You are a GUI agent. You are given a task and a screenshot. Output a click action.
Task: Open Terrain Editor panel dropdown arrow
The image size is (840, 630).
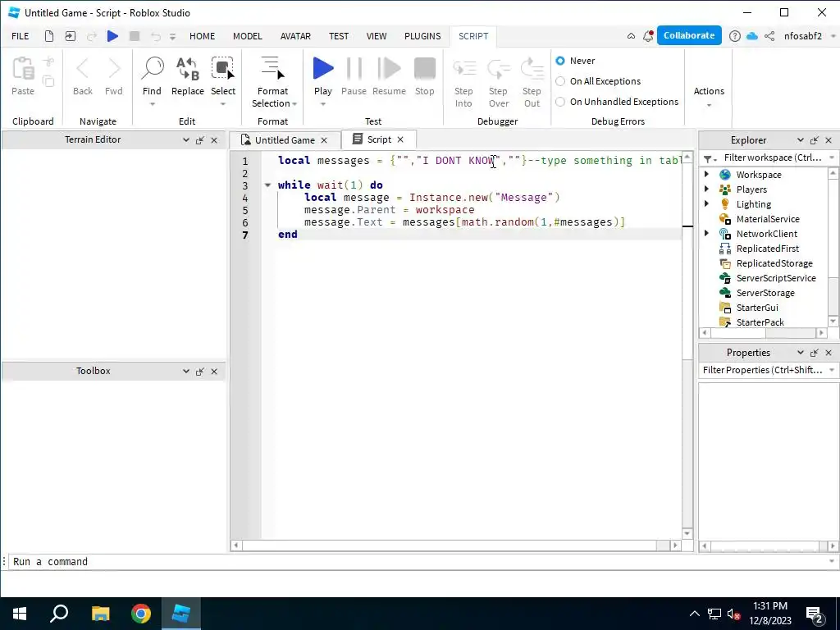(185, 139)
